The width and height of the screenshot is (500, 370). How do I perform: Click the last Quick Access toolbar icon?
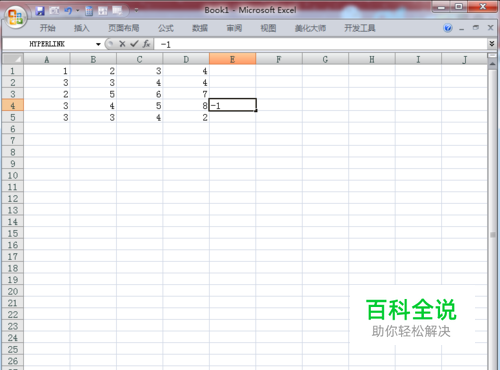point(117,11)
